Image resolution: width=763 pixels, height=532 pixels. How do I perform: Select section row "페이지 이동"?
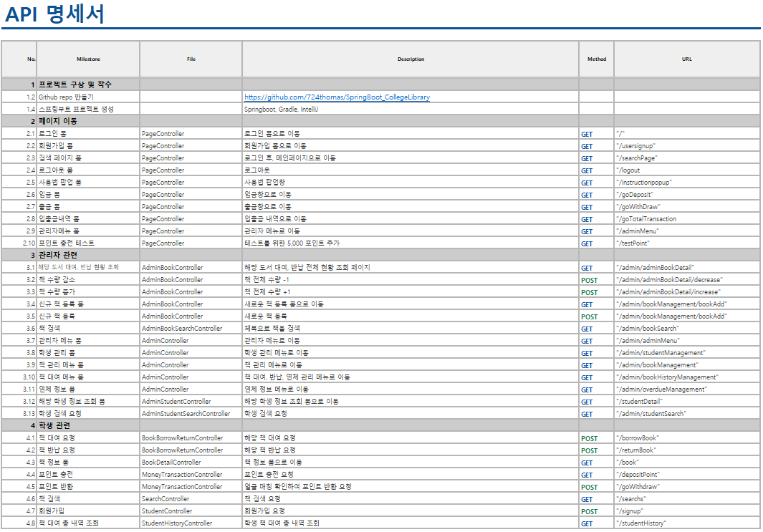380,121
